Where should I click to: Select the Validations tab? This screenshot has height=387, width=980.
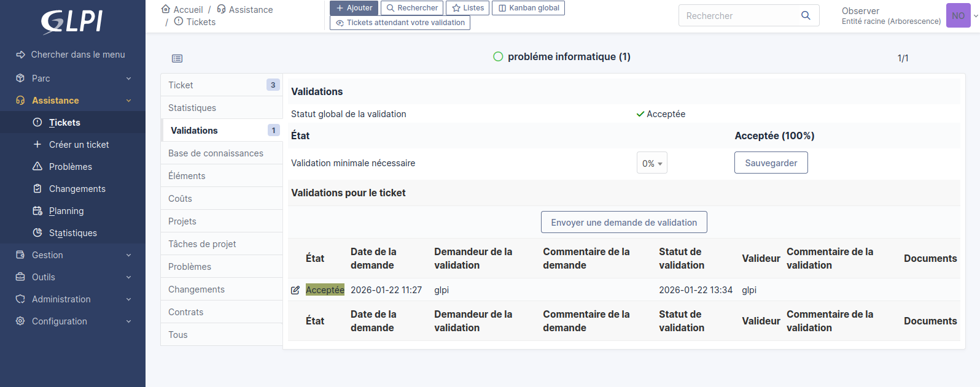click(222, 131)
